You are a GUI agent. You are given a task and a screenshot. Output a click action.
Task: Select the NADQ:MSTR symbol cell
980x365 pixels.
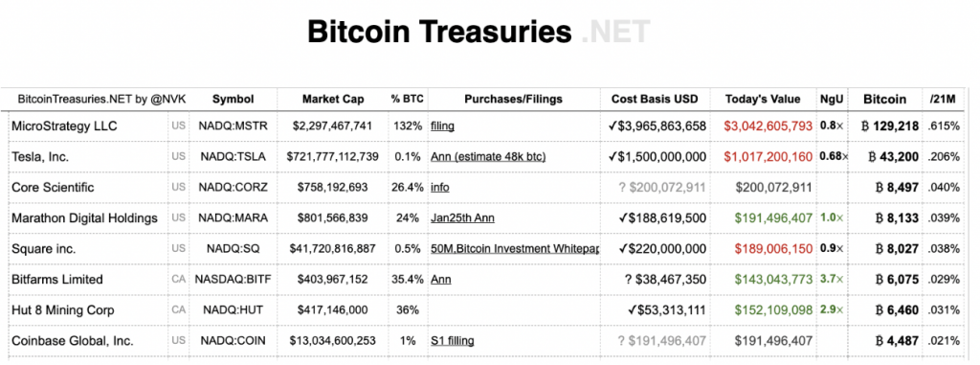234,125
